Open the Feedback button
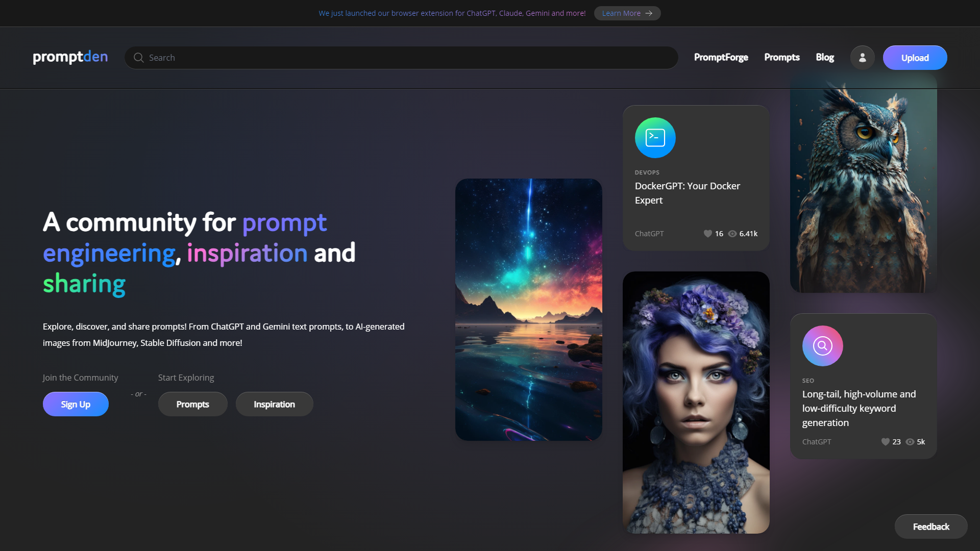This screenshot has height=551, width=980. pyautogui.click(x=930, y=527)
